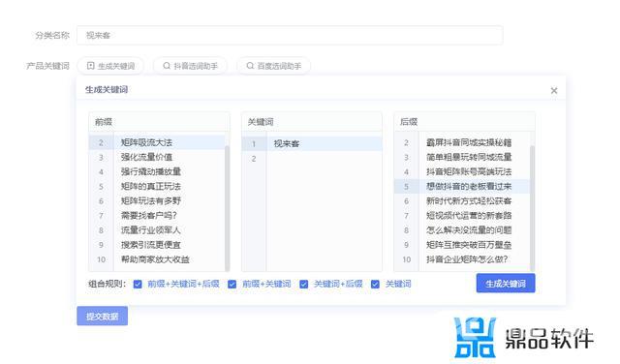Toggle the 前缀+关键词+后缀 checkbox
The height and width of the screenshot is (364, 620).
click(x=138, y=285)
